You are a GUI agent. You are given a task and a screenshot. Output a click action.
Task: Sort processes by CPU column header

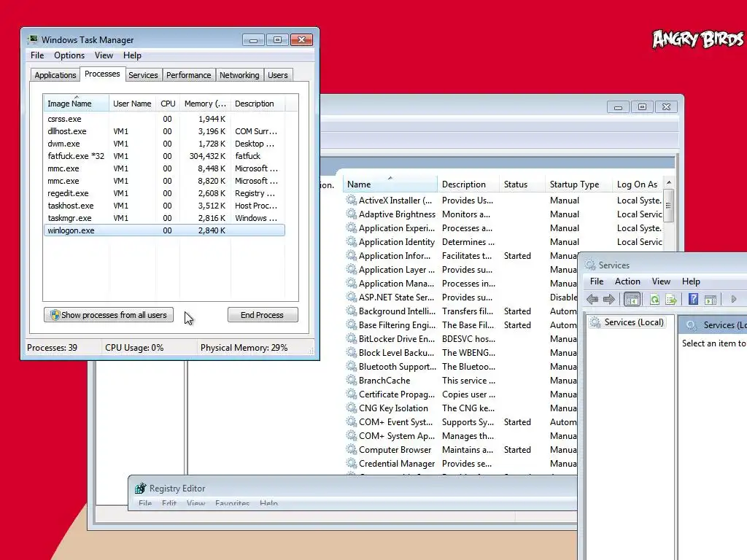tap(168, 104)
